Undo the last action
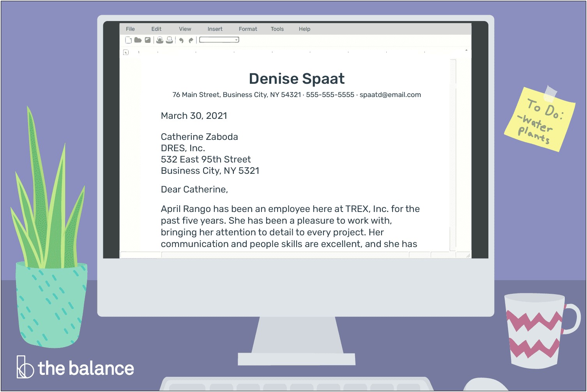The image size is (587, 392). pyautogui.click(x=181, y=40)
